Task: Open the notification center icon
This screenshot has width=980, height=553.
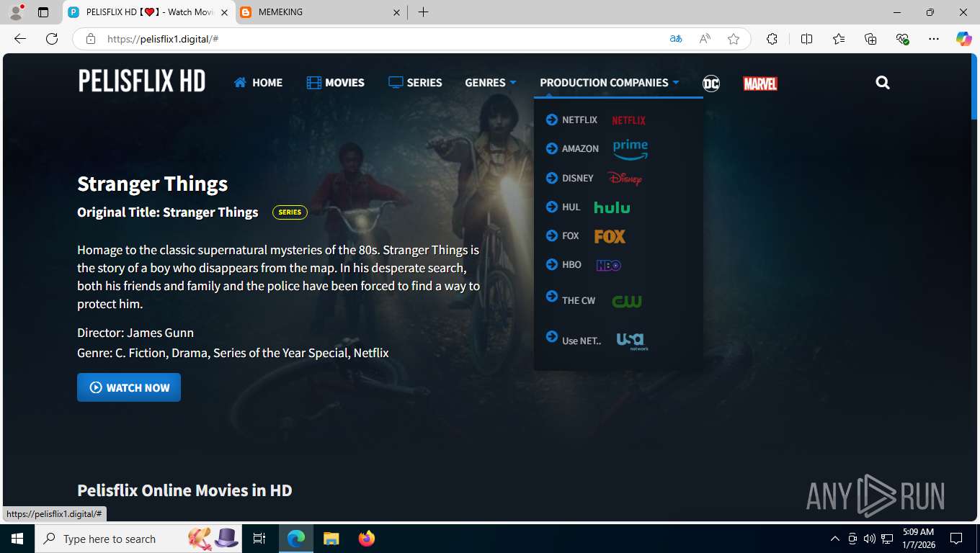Action: click(956, 539)
